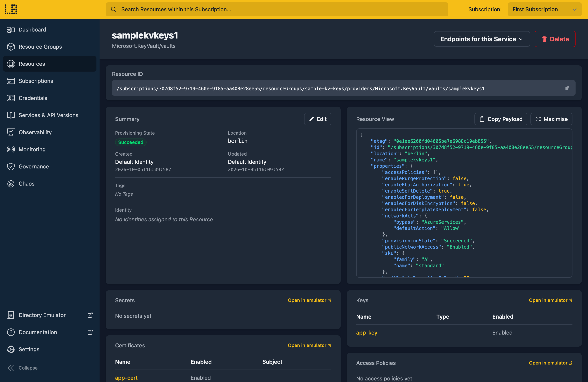Open Chaos section
This screenshot has height=382, width=588.
(x=50, y=184)
